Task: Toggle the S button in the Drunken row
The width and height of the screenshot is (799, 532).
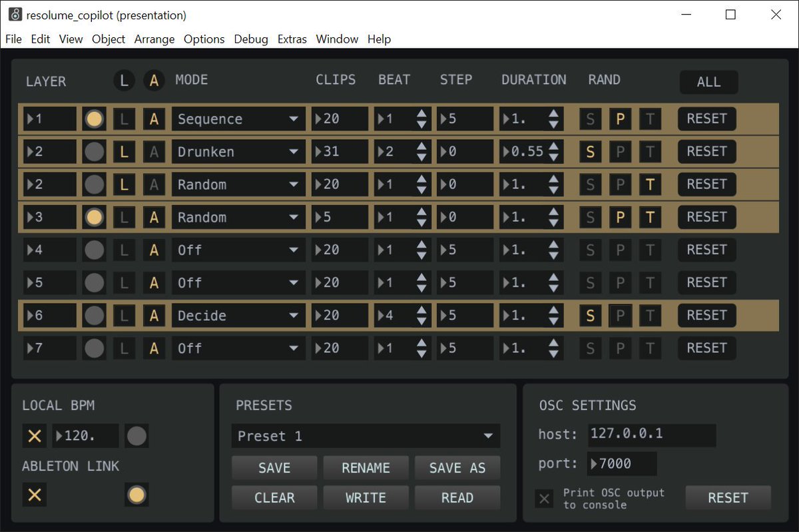Action: (590, 152)
